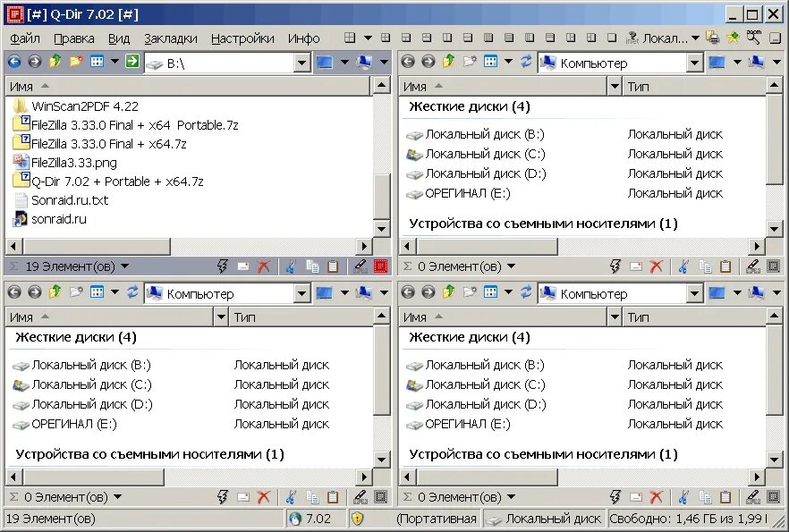Click cut scissors in B:\ pane status bar
Image resolution: width=789 pixels, height=532 pixels.
point(291,266)
